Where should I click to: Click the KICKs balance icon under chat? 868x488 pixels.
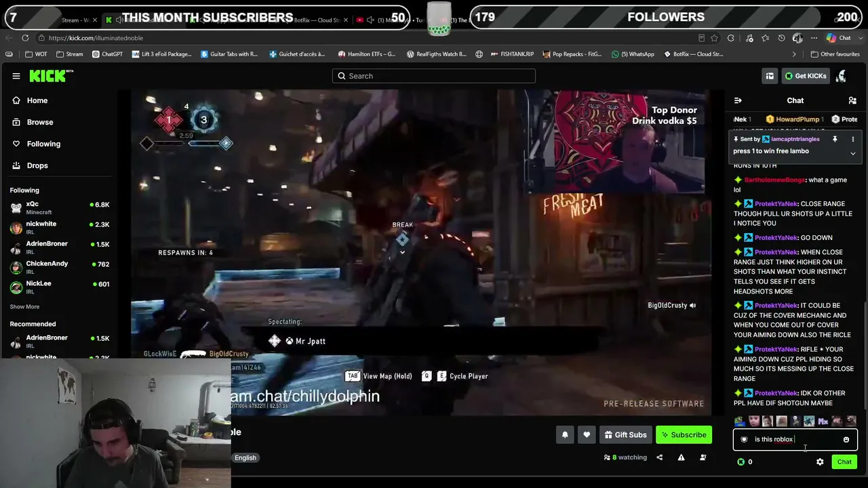click(x=741, y=462)
